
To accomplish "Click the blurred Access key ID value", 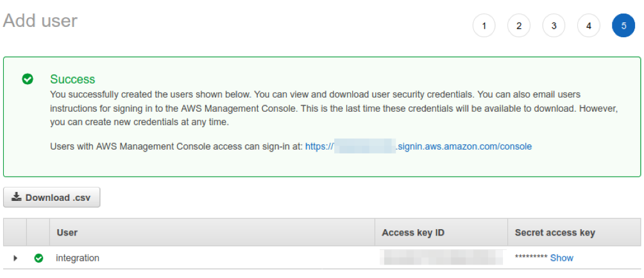I will [441, 257].
